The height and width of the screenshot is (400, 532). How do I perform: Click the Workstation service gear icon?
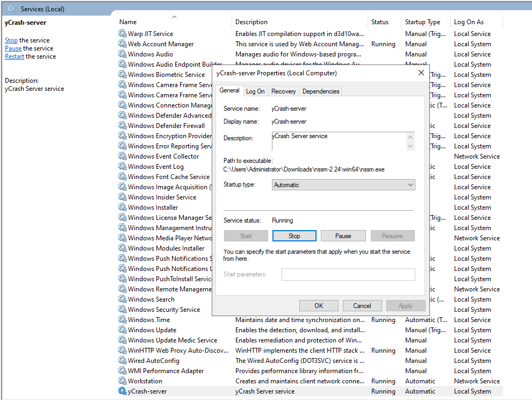[x=123, y=381]
